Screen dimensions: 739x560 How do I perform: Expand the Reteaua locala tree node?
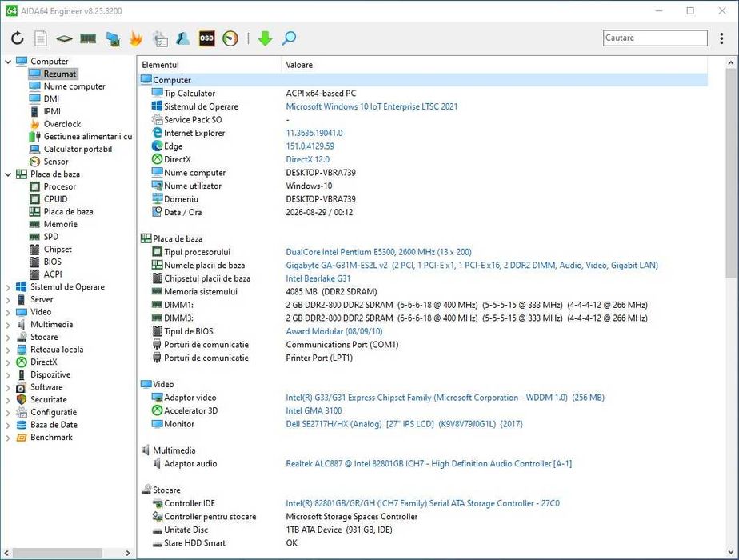[8, 350]
